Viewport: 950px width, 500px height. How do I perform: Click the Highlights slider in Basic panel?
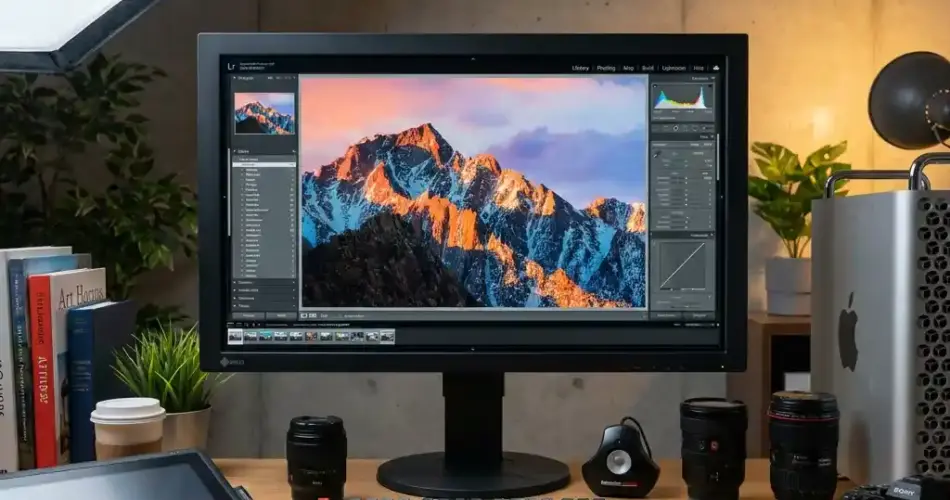[x=685, y=190]
